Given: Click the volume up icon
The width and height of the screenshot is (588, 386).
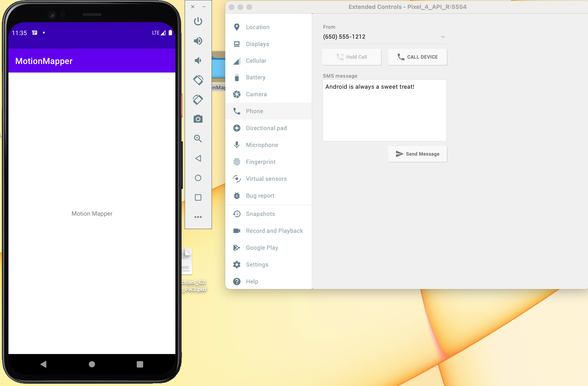Looking at the screenshot, I should pos(198,41).
